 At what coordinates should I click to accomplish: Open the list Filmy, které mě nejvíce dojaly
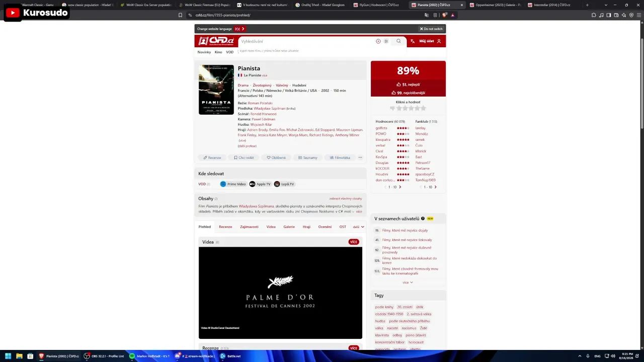[x=405, y=230]
